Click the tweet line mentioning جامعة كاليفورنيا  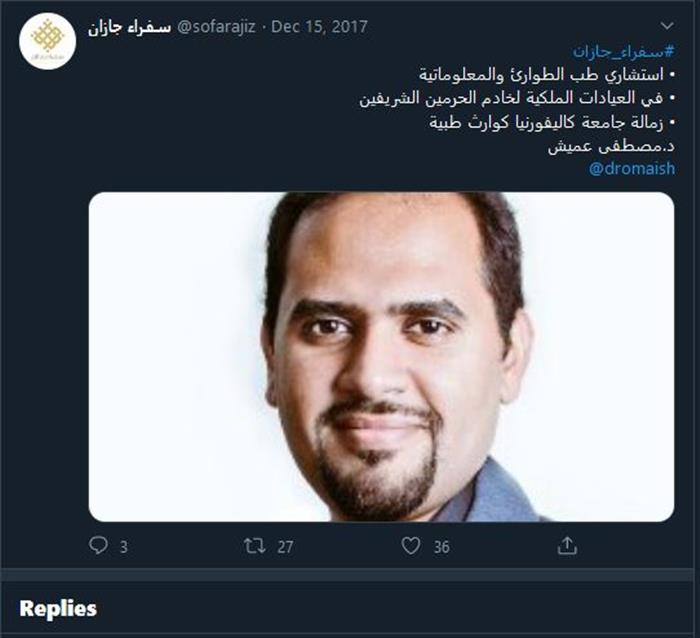click(x=552, y=122)
